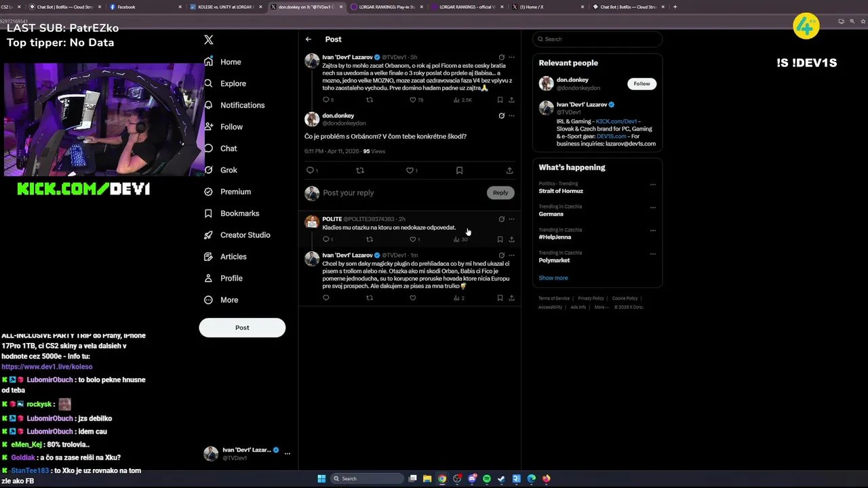Repost don.donkey's main post
This screenshot has height=488, width=868.
[360, 171]
